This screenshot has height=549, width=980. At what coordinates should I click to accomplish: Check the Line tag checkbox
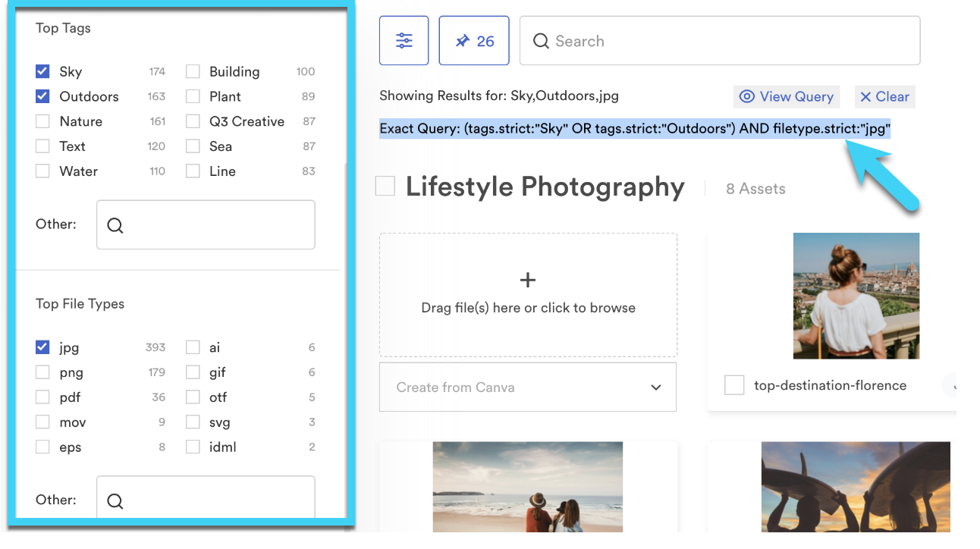193,171
